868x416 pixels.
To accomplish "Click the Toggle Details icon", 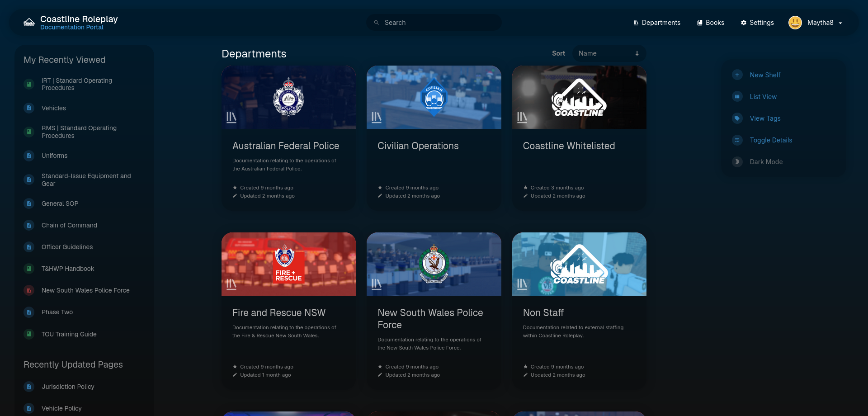I will click(x=737, y=140).
